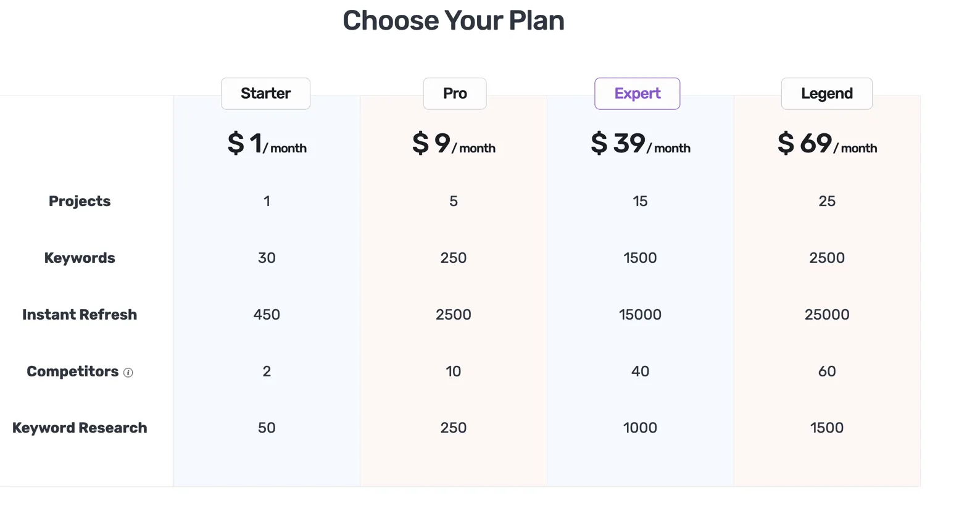The height and width of the screenshot is (514, 980).
Task: Click the Choose Your Plan heading
Action: pyautogui.click(x=454, y=20)
